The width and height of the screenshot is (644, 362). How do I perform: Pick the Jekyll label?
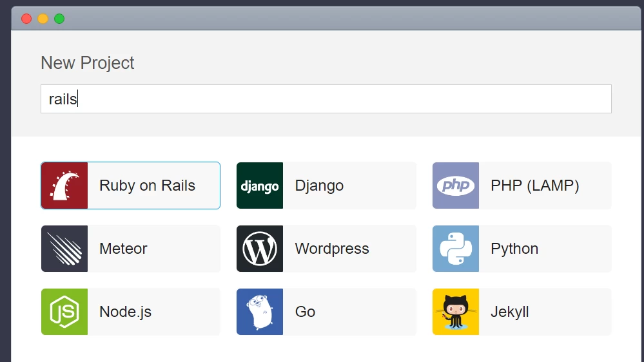[x=510, y=312]
